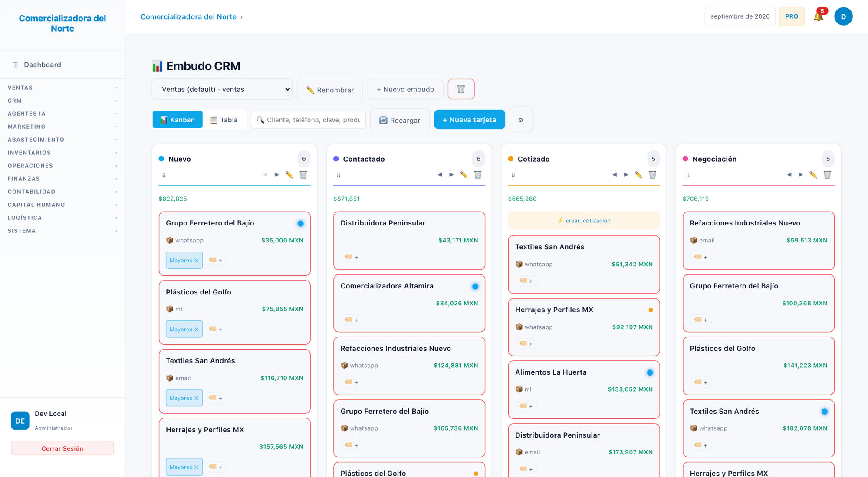Switch to Tabla view
The image size is (868, 477).
pos(224,120)
